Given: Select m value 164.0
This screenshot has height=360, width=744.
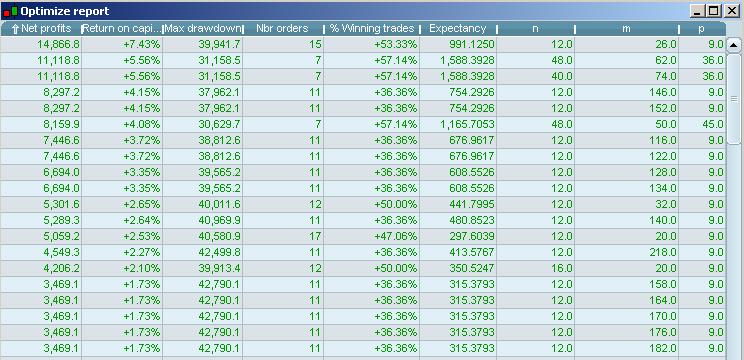Looking at the screenshot, I should 663,300.
